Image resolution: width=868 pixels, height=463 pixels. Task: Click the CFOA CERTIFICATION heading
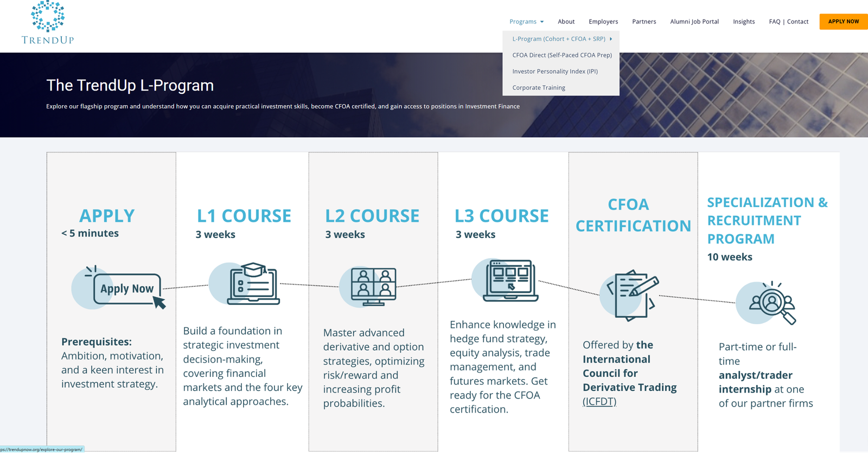point(633,215)
